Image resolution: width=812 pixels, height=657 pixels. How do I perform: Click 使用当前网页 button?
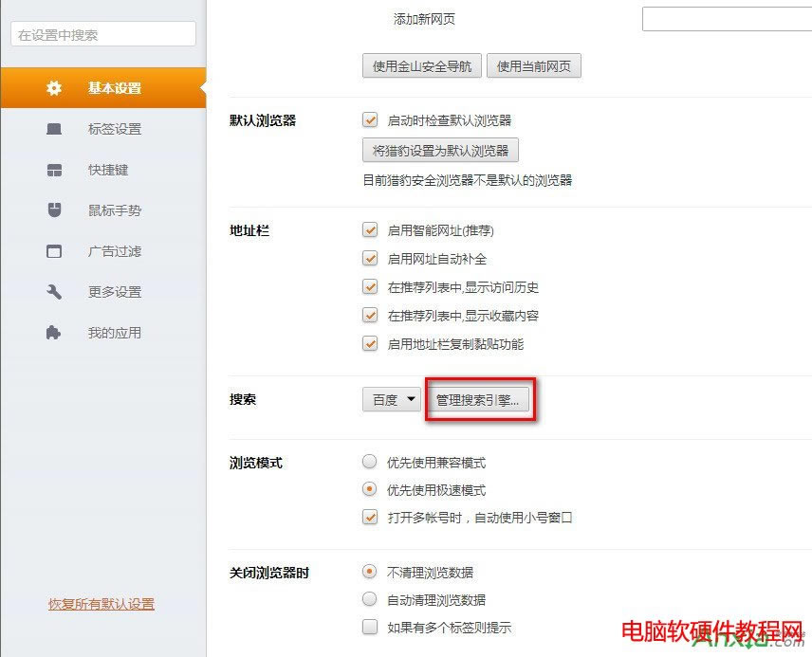[x=533, y=65]
